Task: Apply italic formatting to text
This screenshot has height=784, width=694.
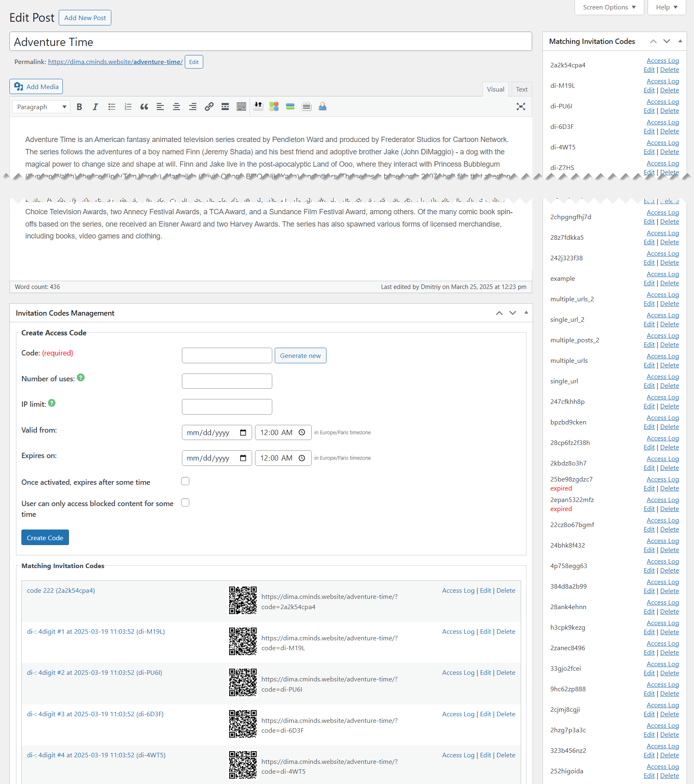Action: (x=95, y=107)
